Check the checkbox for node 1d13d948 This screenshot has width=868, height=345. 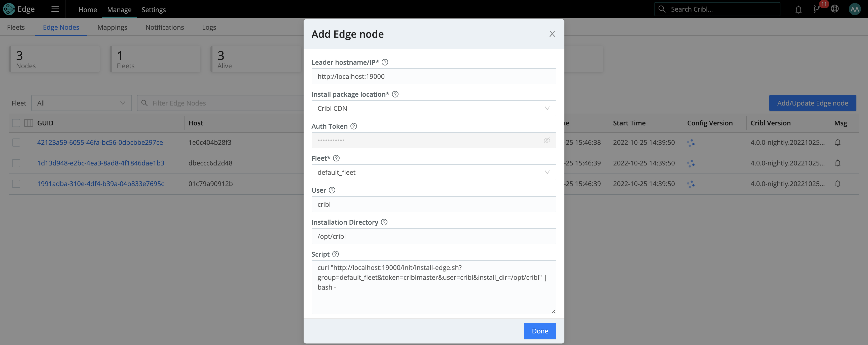coord(16,163)
